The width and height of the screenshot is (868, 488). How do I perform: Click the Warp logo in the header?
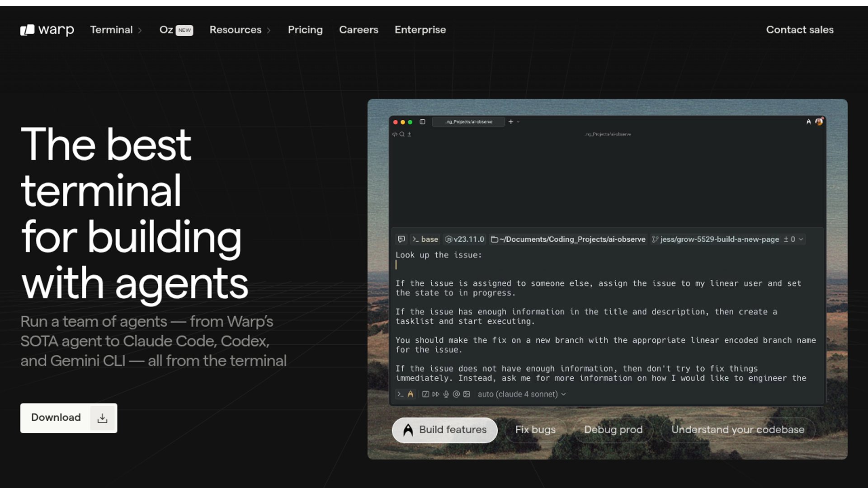47,30
